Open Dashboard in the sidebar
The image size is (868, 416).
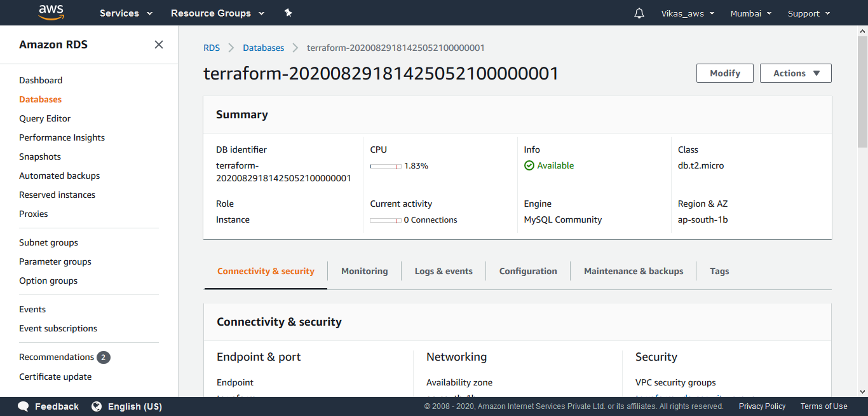pos(41,80)
